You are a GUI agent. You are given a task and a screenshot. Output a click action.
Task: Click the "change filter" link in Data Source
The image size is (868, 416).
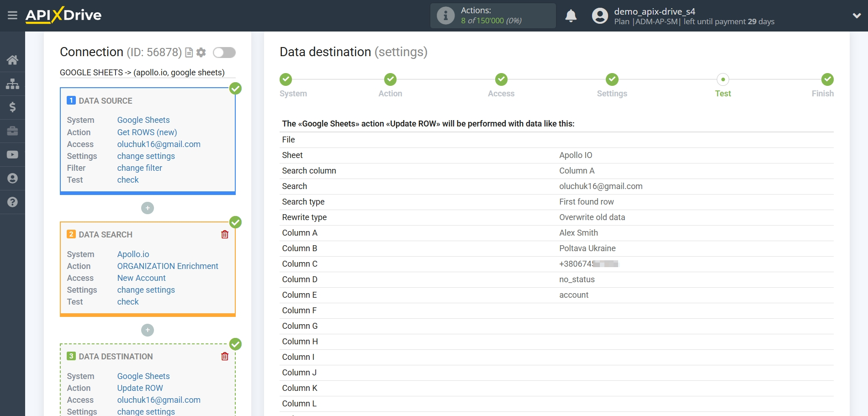(x=139, y=168)
